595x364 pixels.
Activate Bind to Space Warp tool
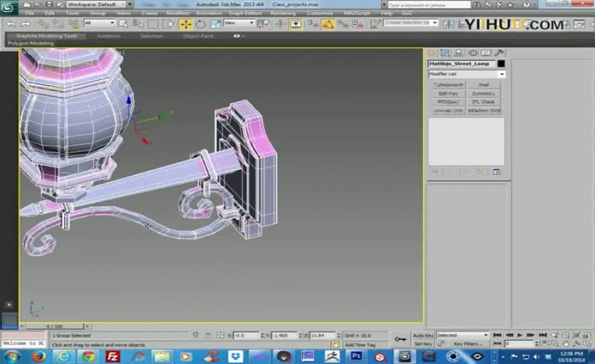(74, 24)
